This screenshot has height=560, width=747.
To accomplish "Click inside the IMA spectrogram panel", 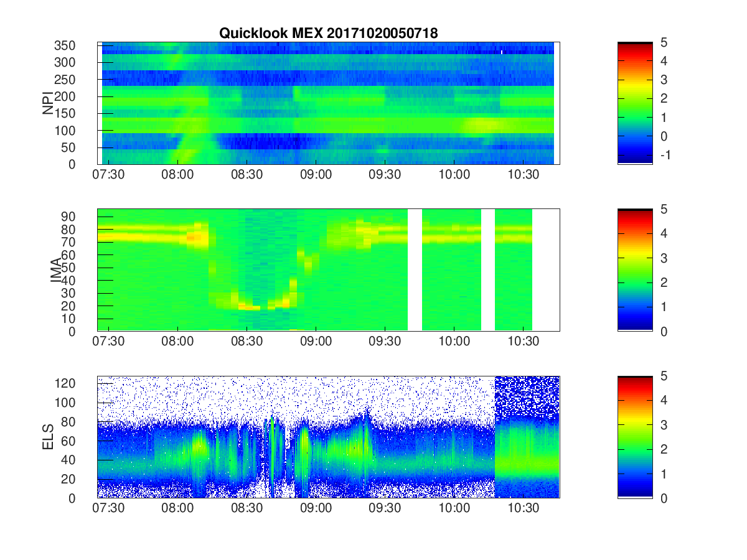I will [x=328, y=270].
